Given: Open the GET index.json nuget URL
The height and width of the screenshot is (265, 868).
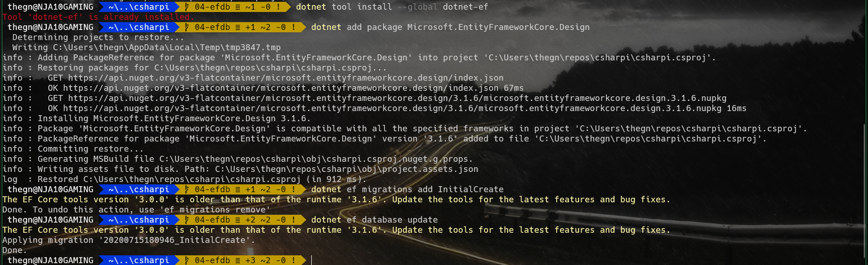Looking at the screenshot, I should 285,78.
